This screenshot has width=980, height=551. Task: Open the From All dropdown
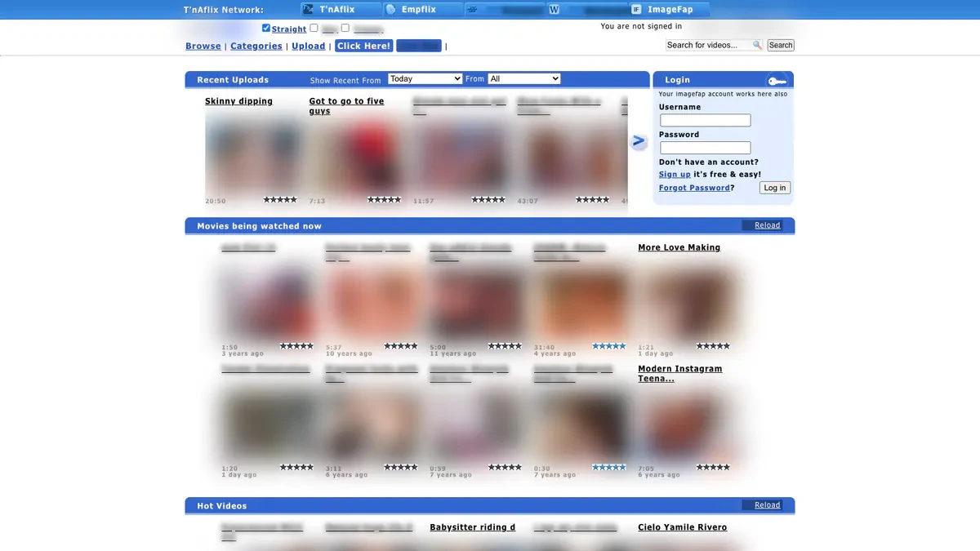524,79
